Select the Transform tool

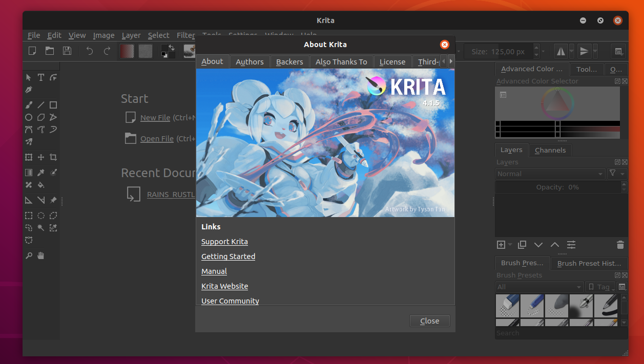click(x=29, y=157)
